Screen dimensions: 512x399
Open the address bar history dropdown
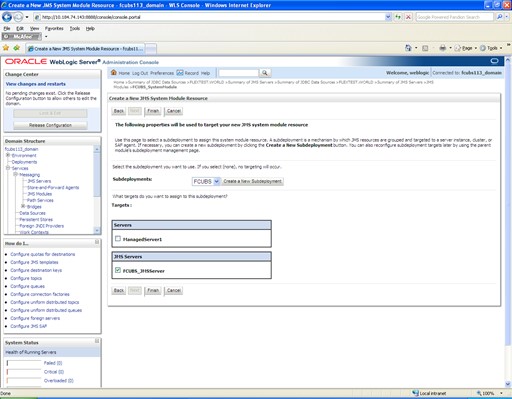[388, 17]
